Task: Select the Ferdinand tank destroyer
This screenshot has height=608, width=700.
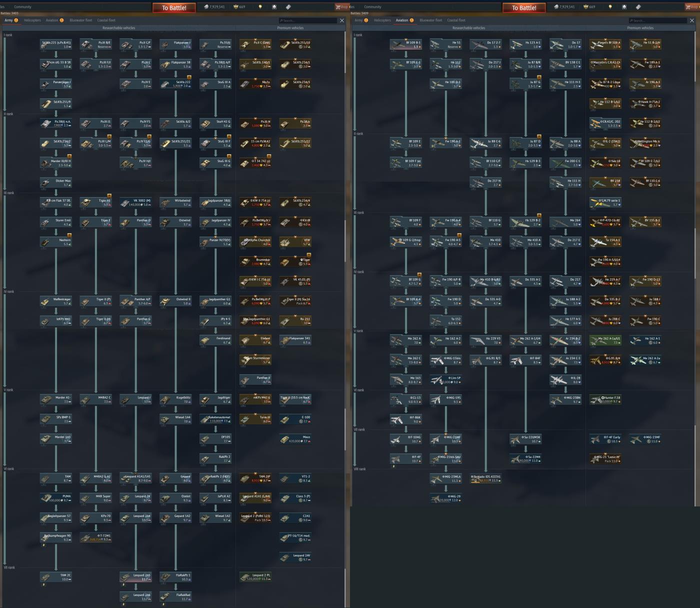Action: (215, 340)
